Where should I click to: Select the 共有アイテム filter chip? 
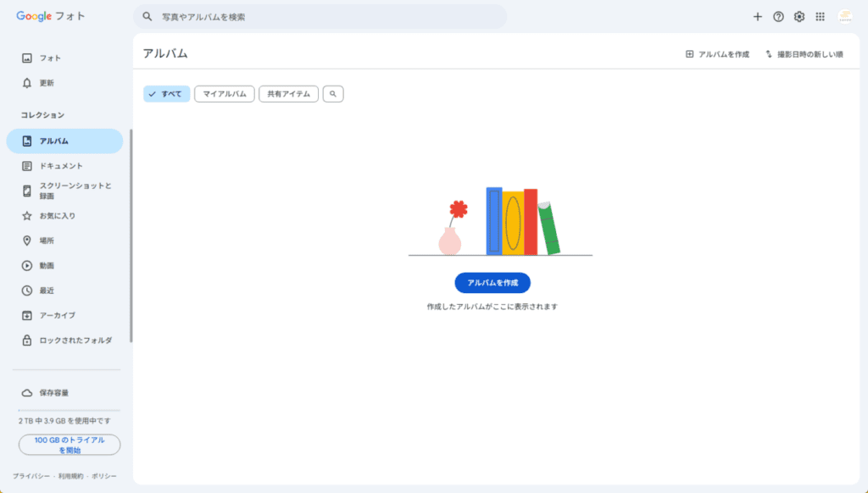288,94
